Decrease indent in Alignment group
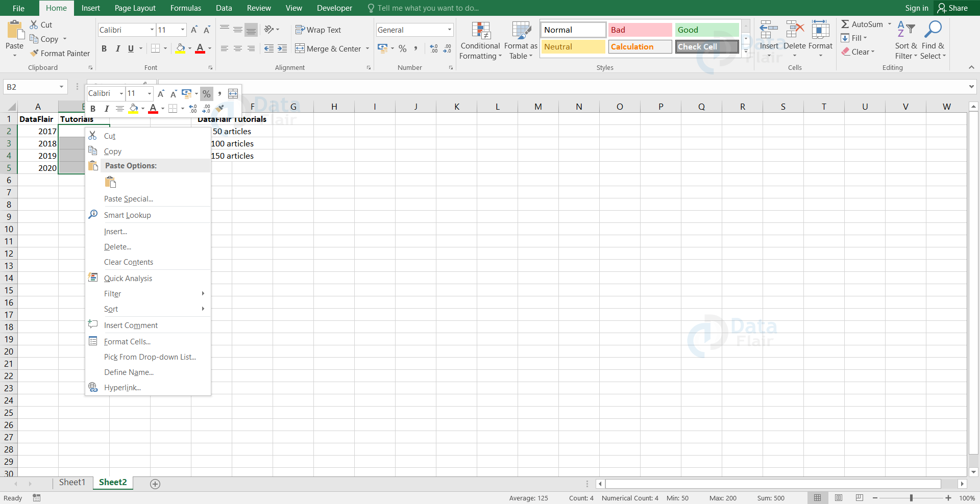 coord(269,48)
